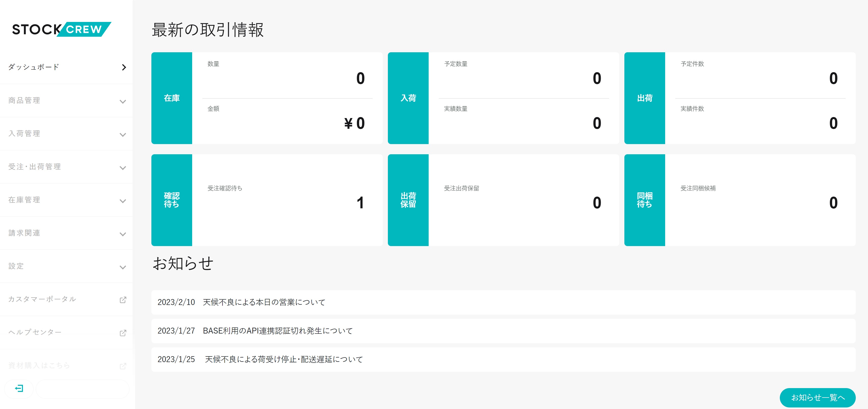
Task: Open the カスタマーポータル external link icon
Action: point(123,299)
